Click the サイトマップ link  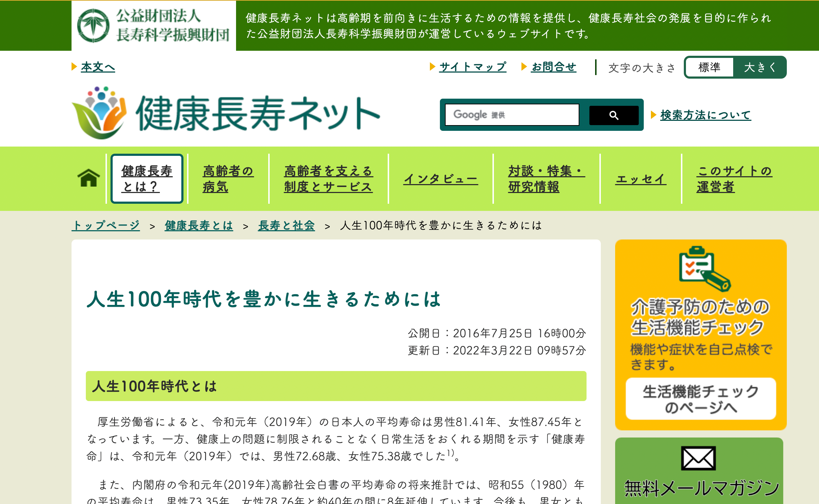point(472,67)
